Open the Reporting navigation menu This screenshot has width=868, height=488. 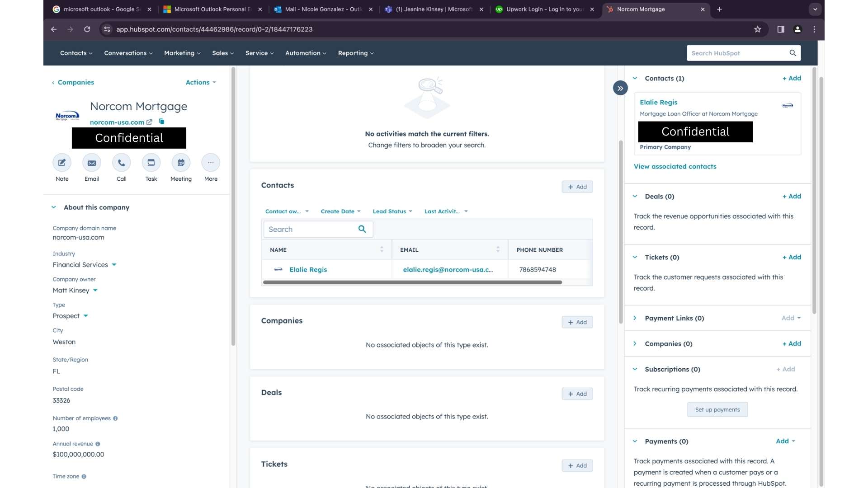point(355,53)
